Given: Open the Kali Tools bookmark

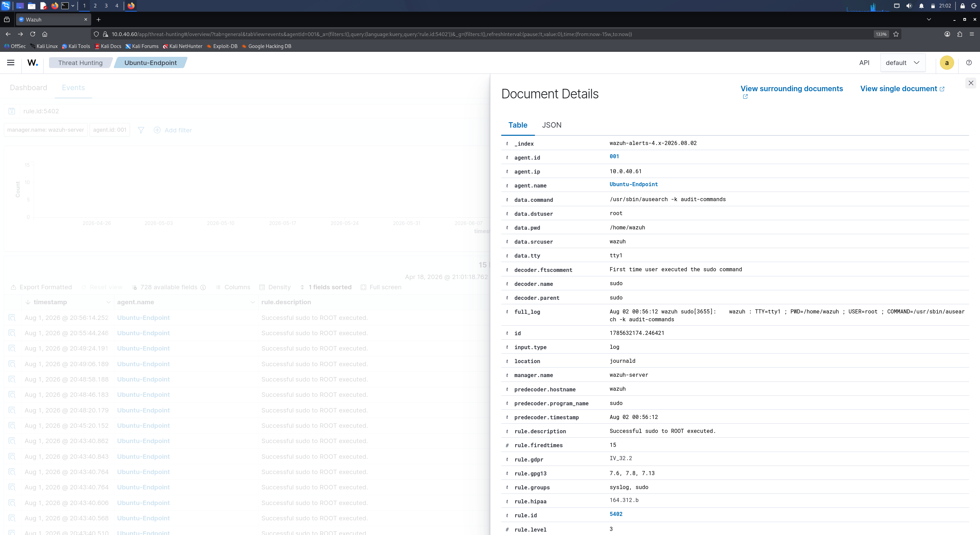Looking at the screenshot, I should point(76,46).
